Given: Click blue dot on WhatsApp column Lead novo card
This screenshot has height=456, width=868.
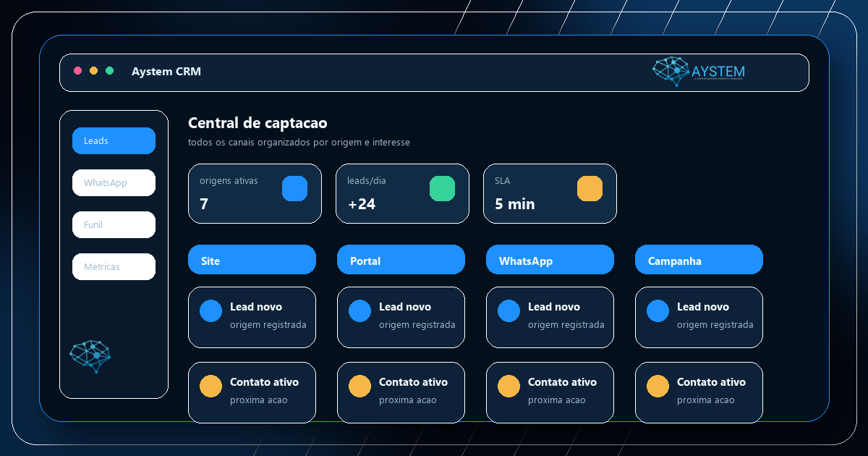Looking at the screenshot, I should [509, 311].
